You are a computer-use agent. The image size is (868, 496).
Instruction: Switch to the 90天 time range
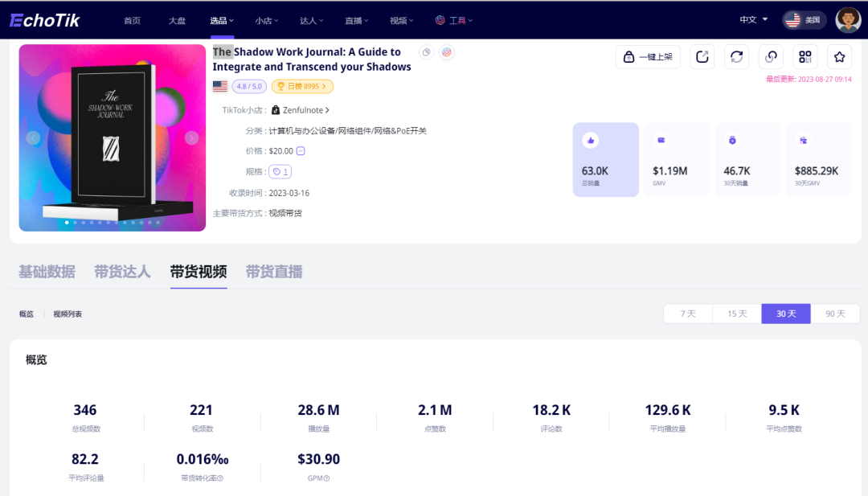coord(835,314)
